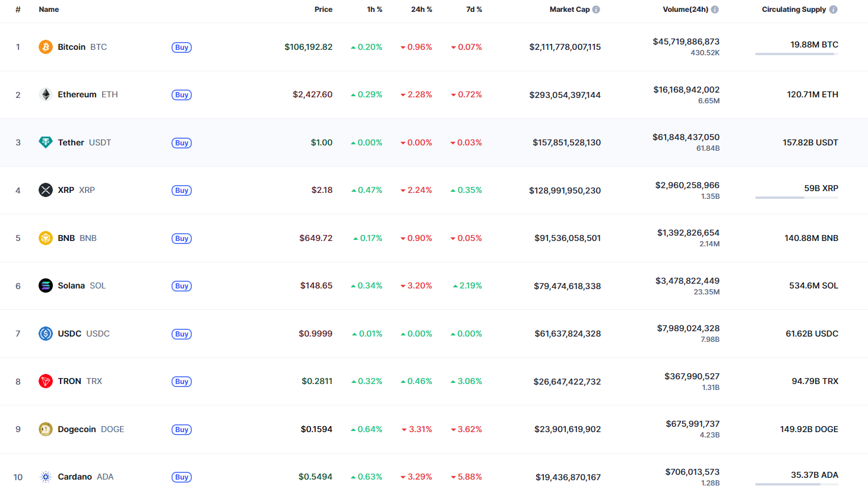The width and height of the screenshot is (868, 498).
Task: Sort by the Volume(24h) column header
Action: 685,9
